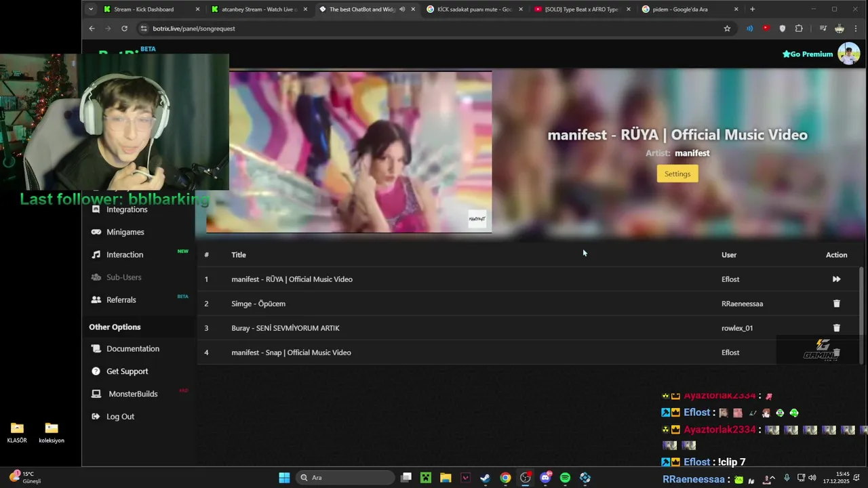Open the Interaction sidebar item
Screen dimensions: 868x488
tap(125, 255)
